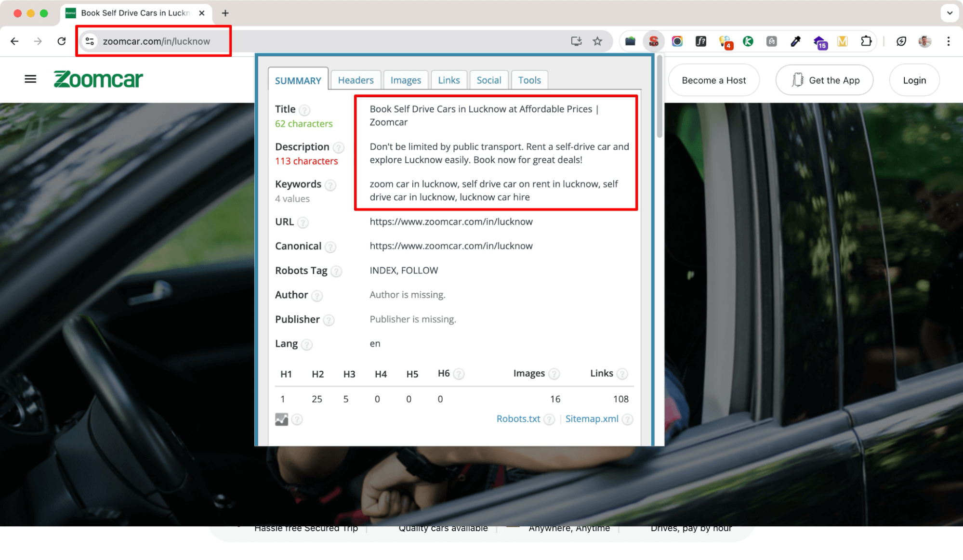The height and width of the screenshot is (560, 963).
Task: Reload the Zoomcar page
Action: point(62,41)
